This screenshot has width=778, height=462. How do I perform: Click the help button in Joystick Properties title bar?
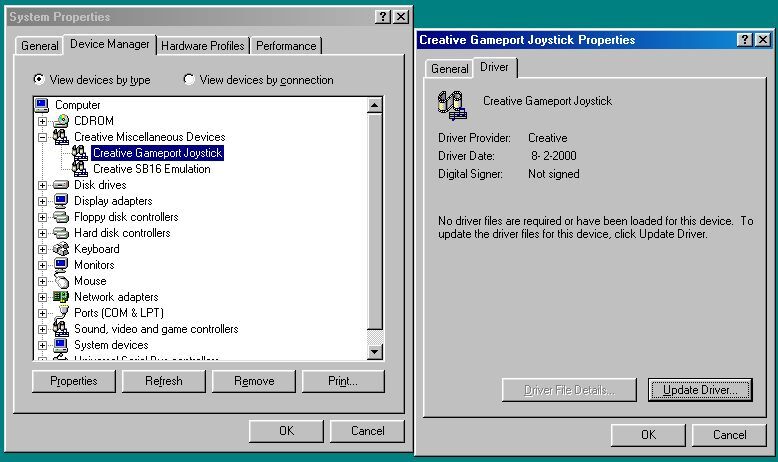click(744, 40)
